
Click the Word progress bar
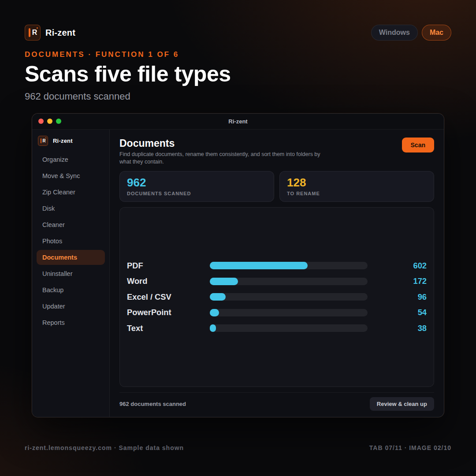point(288,281)
